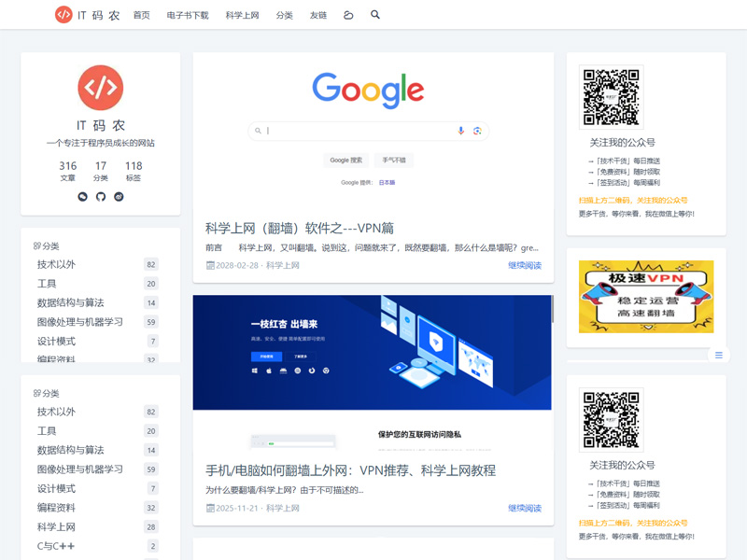Click the calendar icon beside the 2028-02-28 date

point(212,265)
